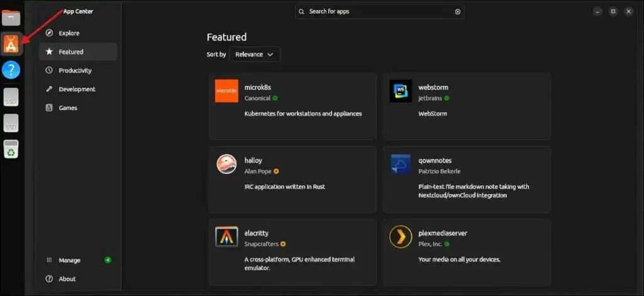Click the 'Sort by' label

click(x=216, y=54)
